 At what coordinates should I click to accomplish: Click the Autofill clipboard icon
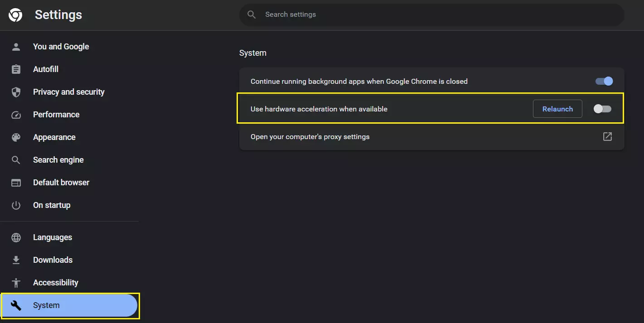16,69
